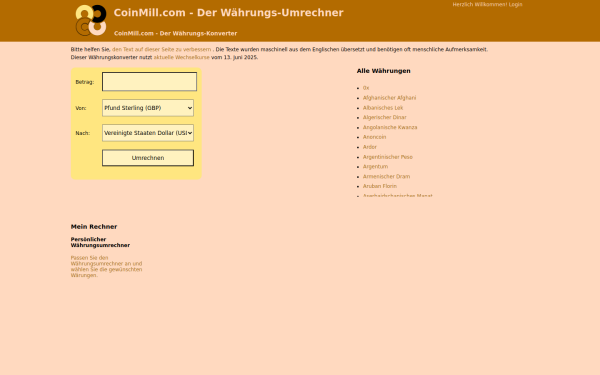Viewport: 600px width, 375px height.
Task: Open the Algerischer Dinar link
Action: click(385, 117)
